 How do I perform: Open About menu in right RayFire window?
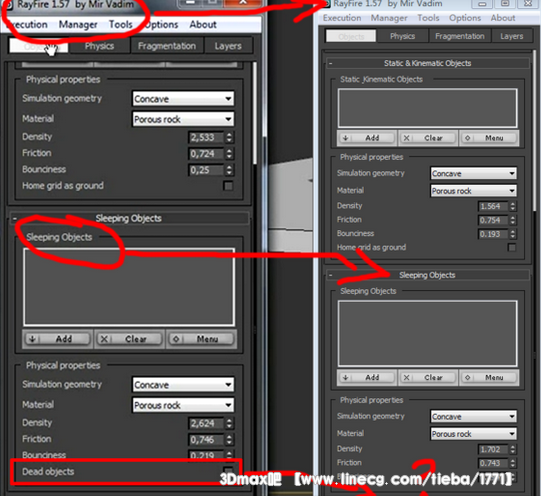tap(503, 18)
